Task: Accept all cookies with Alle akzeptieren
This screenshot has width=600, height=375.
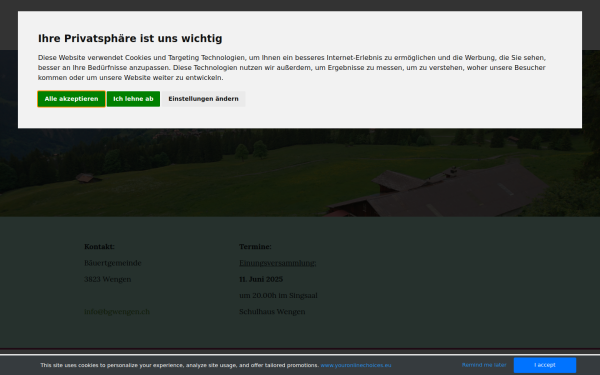Action: 71,99
